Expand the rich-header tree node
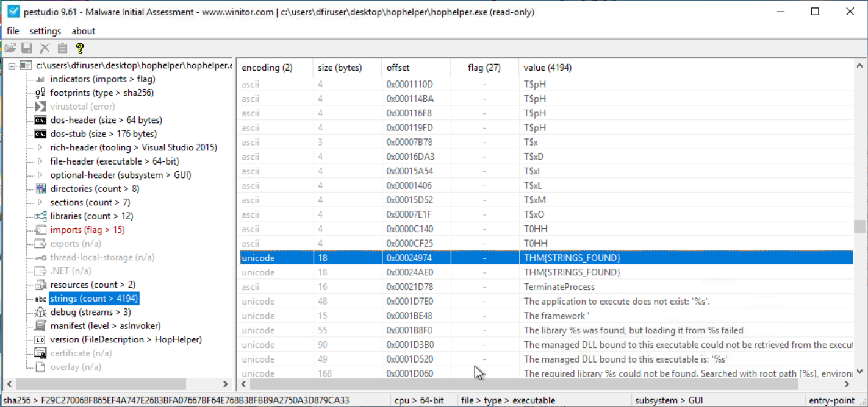868x407 pixels. click(x=40, y=147)
